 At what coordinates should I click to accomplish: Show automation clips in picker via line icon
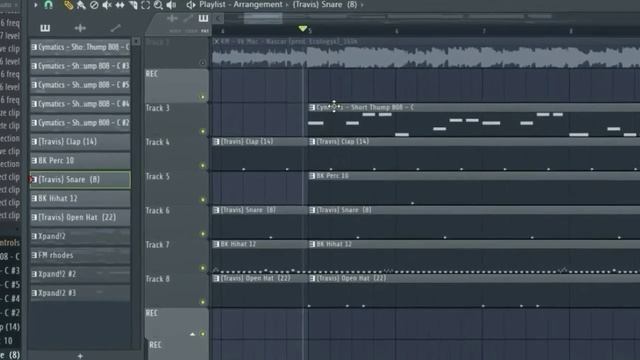point(116,28)
